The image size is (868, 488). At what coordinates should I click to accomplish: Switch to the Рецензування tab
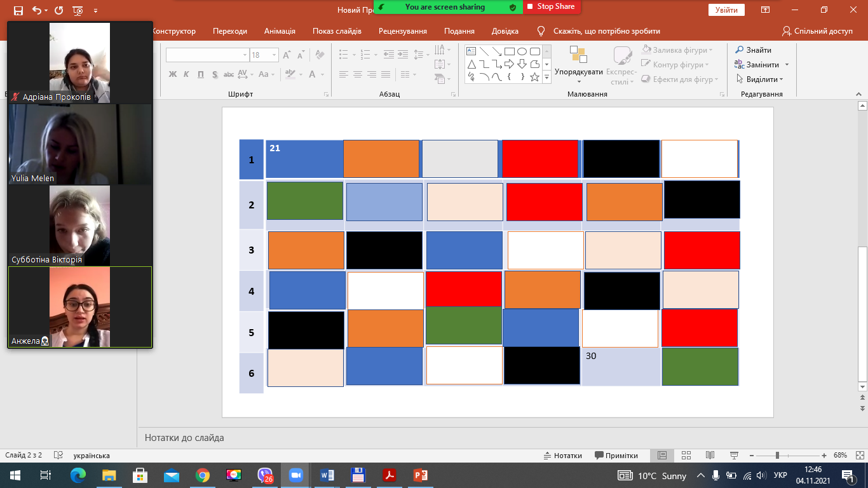point(402,31)
